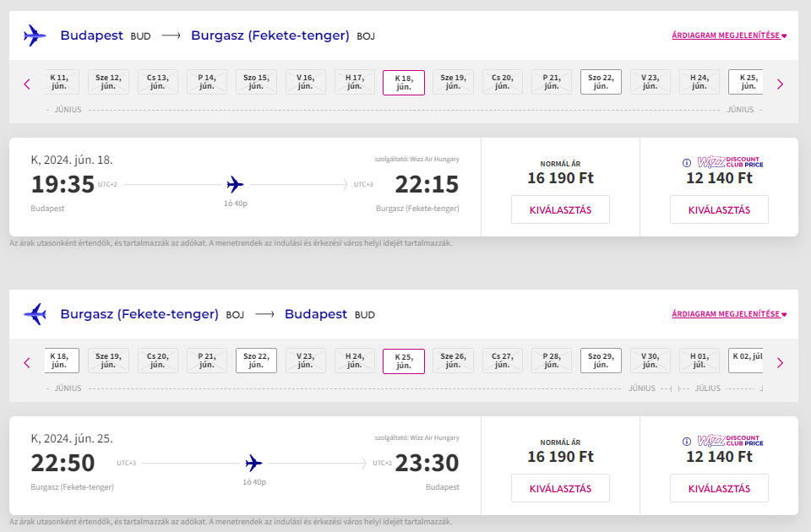Click the WIZZ Discount Club info icon on return
This screenshot has height=532, width=811.
[687, 442]
